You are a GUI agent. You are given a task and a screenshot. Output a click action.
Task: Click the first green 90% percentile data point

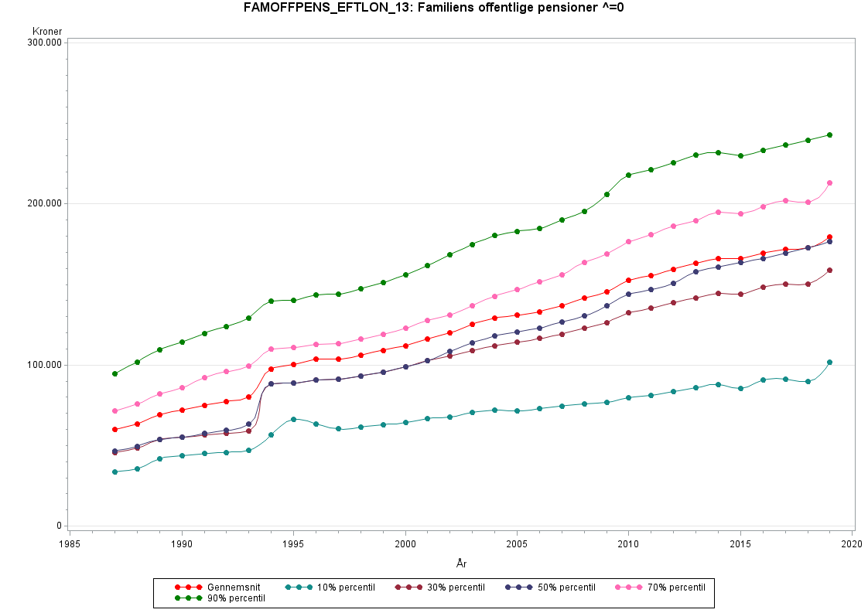click(x=114, y=373)
